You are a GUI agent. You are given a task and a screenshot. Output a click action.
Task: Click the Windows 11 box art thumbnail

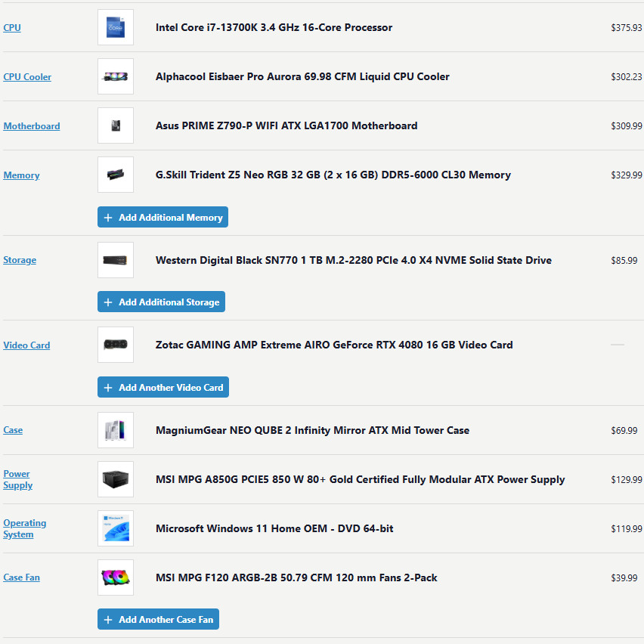115,528
